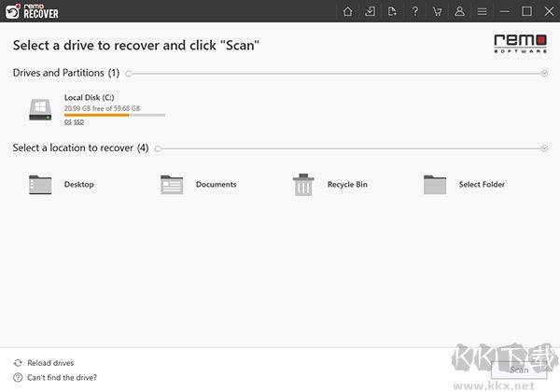This screenshot has width=560, height=392.
Task: Select the Local Disk (C:) label
Action: [x=90, y=97]
